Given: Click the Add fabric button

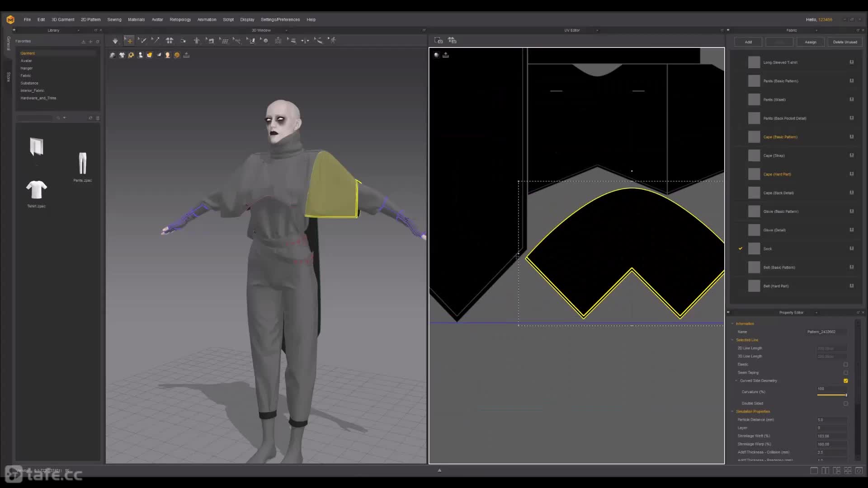Looking at the screenshot, I should point(748,42).
